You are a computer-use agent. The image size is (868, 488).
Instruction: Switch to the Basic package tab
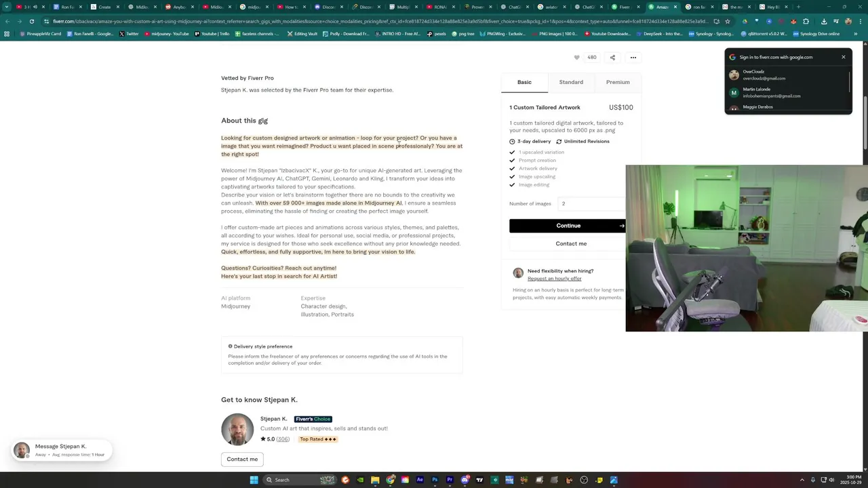click(524, 82)
